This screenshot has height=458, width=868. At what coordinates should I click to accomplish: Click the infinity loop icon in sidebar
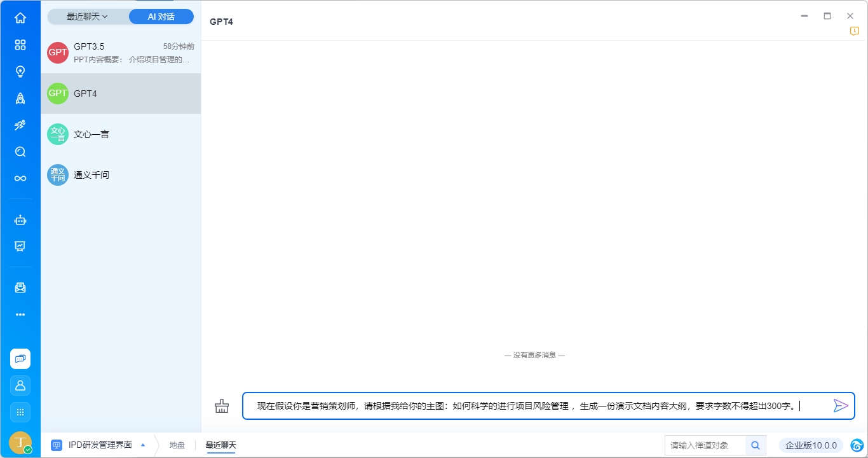[20, 178]
